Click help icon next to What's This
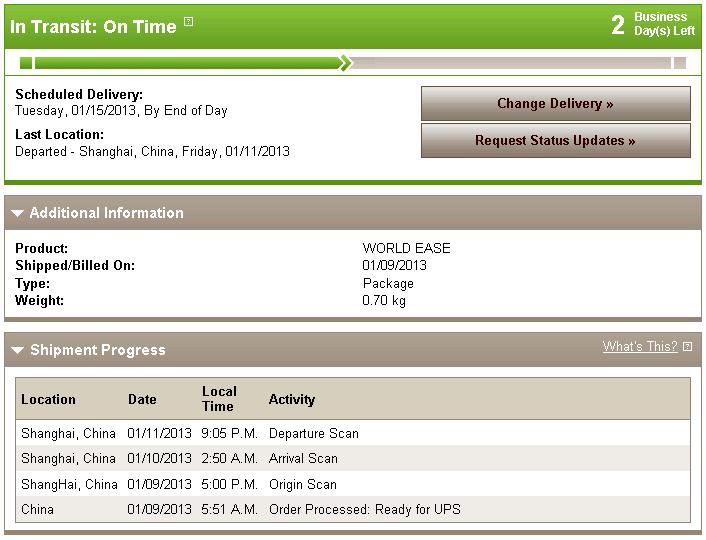Screen dimensions: 706x540 (687, 347)
